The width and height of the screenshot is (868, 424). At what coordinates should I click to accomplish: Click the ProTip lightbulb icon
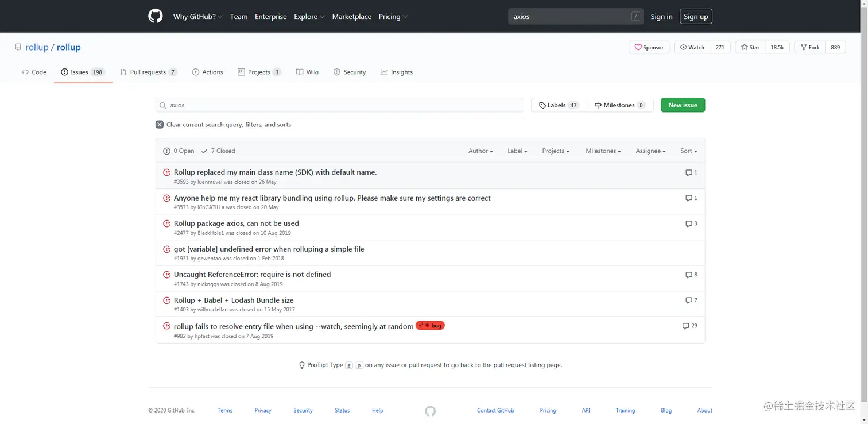[x=302, y=365]
